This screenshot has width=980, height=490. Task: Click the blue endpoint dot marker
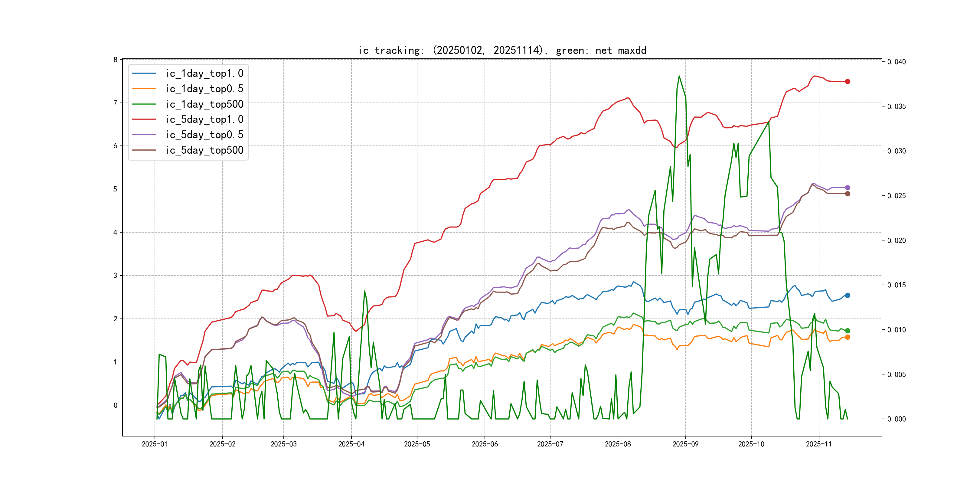(x=848, y=295)
